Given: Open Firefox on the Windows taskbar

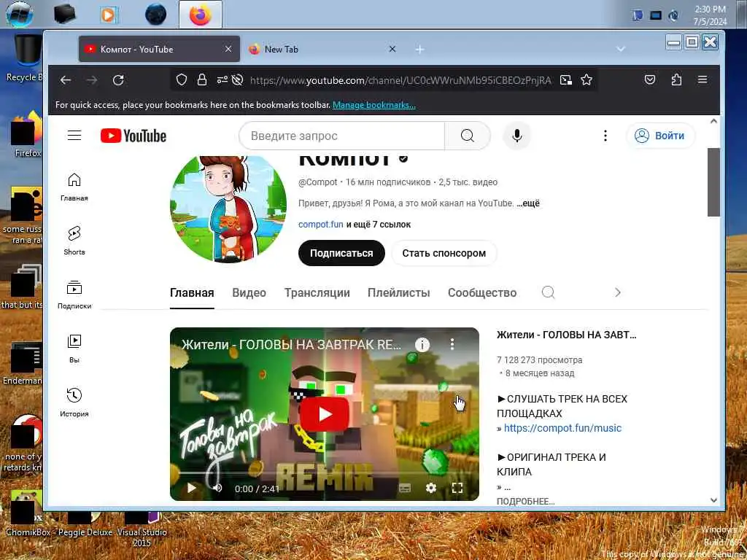Looking at the screenshot, I should tap(201, 15).
